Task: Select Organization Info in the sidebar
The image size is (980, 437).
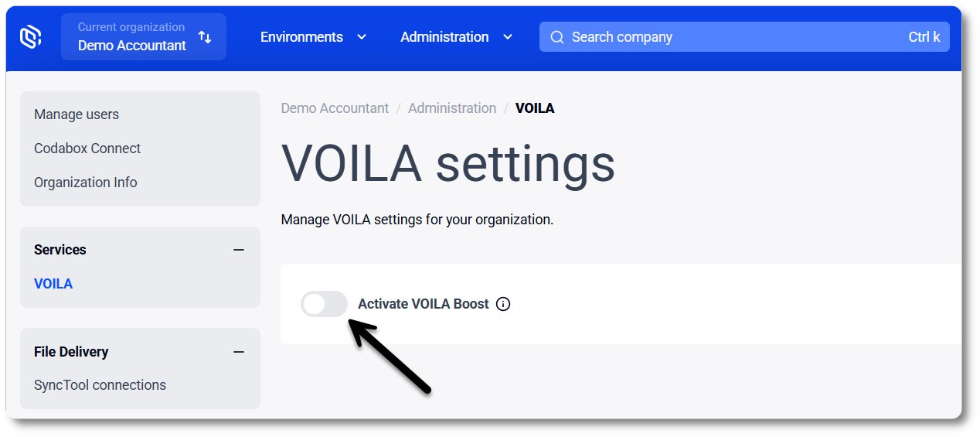Action: (85, 183)
